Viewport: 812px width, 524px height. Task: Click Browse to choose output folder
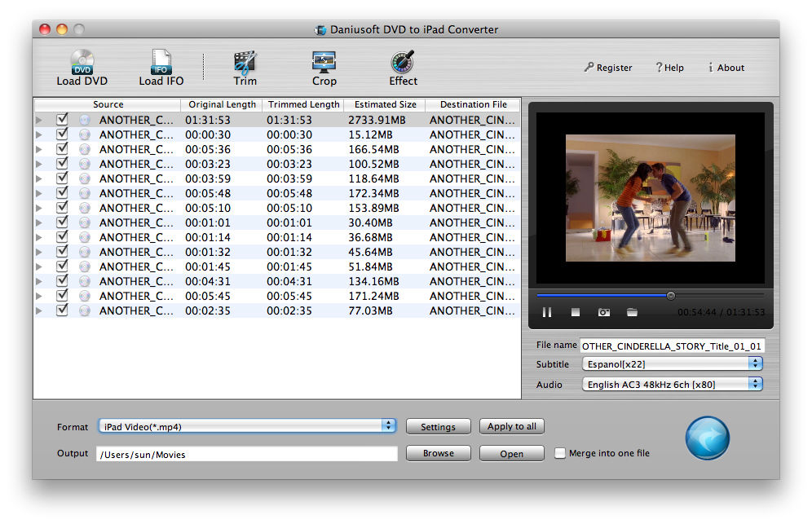pyautogui.click(x=438, y=453)
